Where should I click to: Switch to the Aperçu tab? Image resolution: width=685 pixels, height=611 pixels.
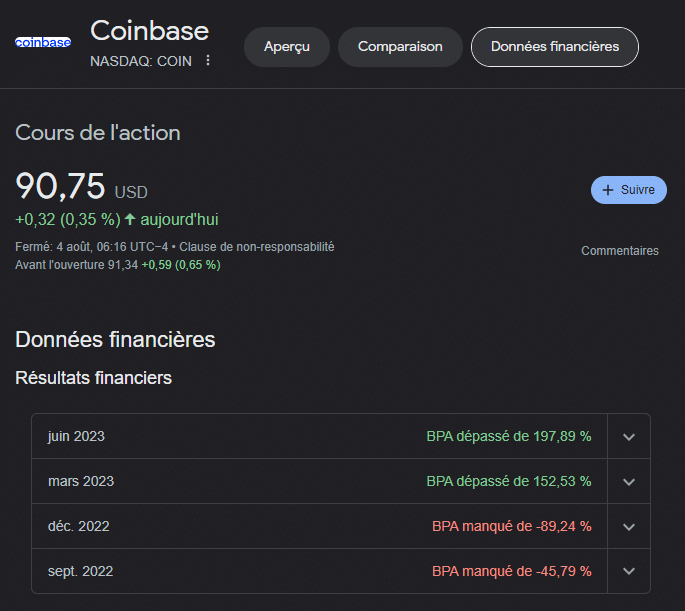click(287, 47)
